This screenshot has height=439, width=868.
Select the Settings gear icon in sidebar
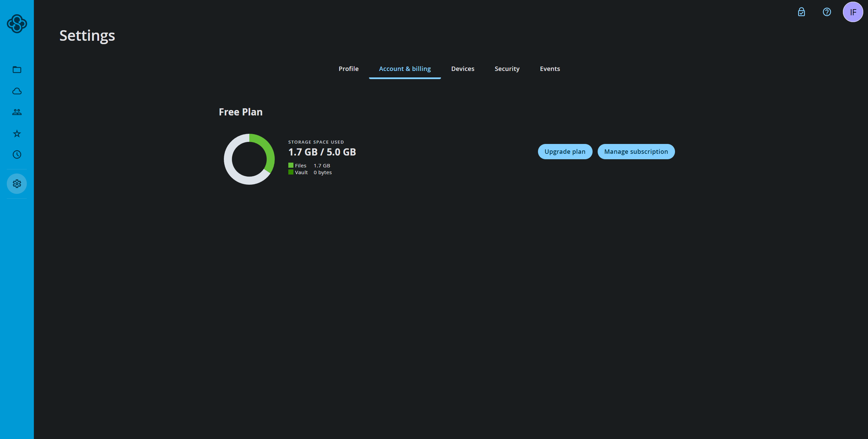click(x=17, y=184)
